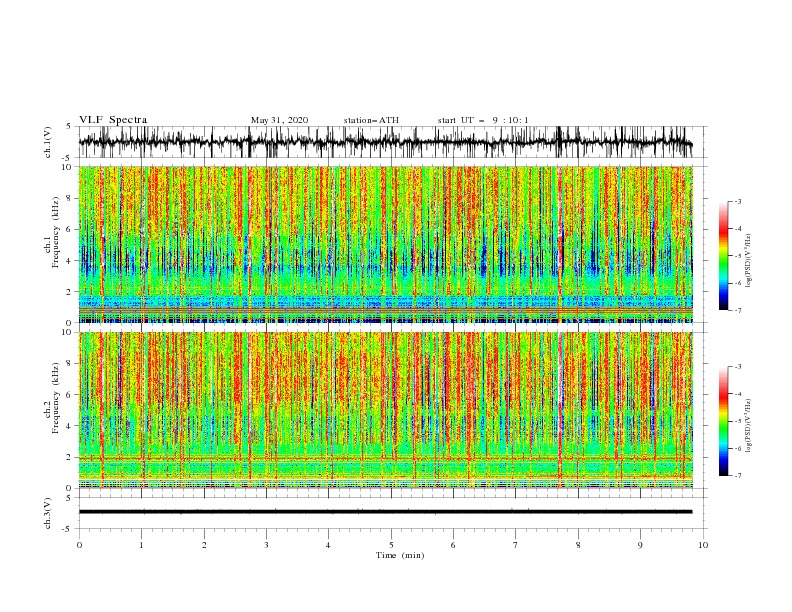Click the "VLF Spectra" plot title
This screenshot has height=612, width=792.
pos(113,120)
